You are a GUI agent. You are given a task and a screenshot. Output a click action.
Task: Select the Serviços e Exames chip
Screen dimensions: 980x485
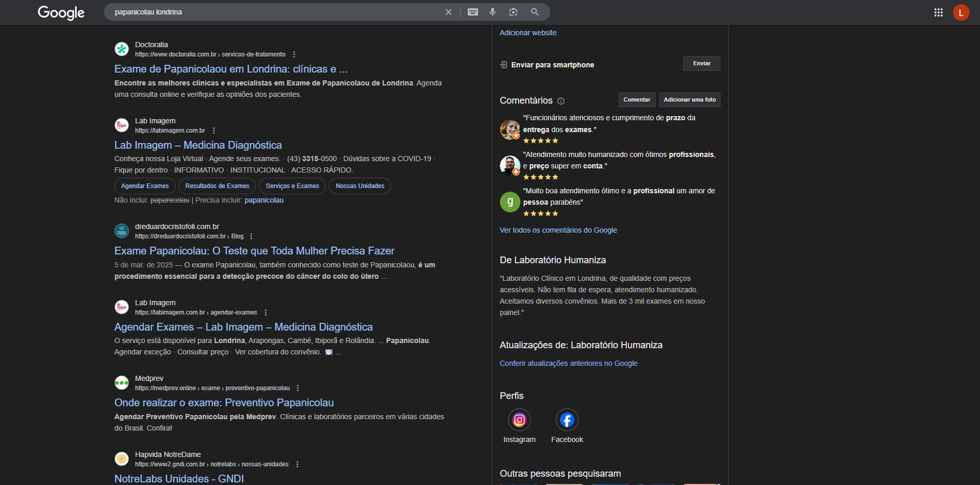point(293,186)
